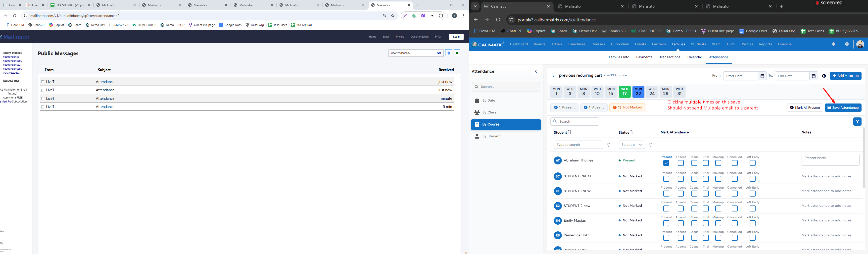Open the Reports menu in Calimatic navbar

tap(765, 44)
